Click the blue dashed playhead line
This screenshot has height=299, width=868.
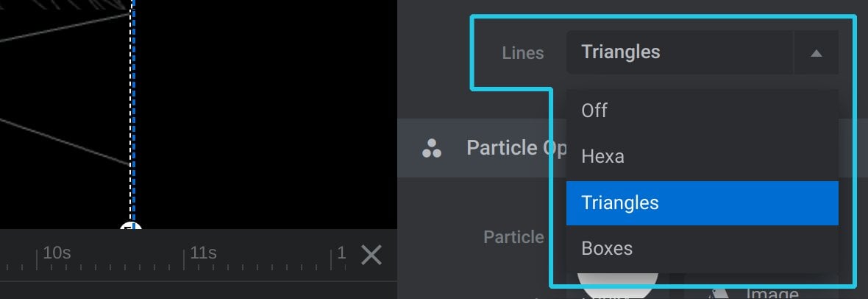[x=133, y=111]
